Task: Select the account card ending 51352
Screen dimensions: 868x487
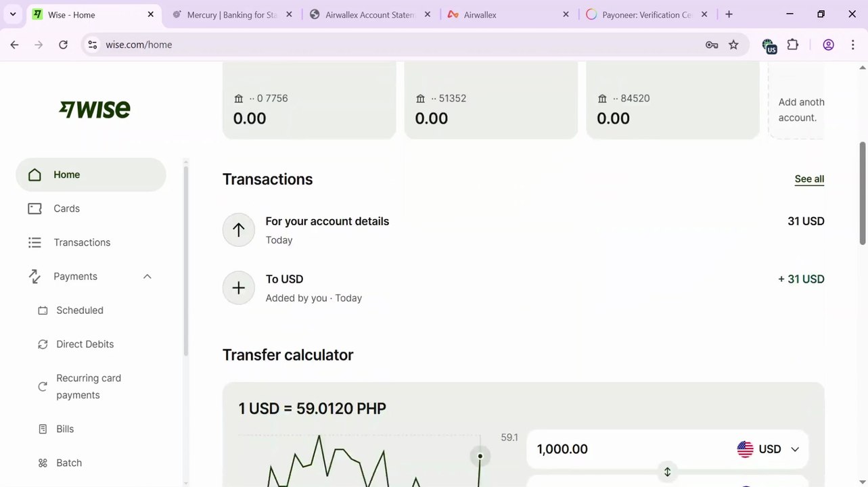Action: [491, 100]
